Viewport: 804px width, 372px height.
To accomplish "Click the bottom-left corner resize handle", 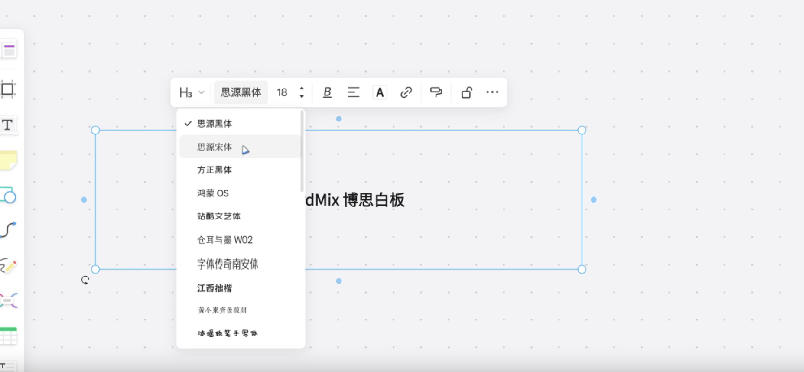I will [95, 269].
